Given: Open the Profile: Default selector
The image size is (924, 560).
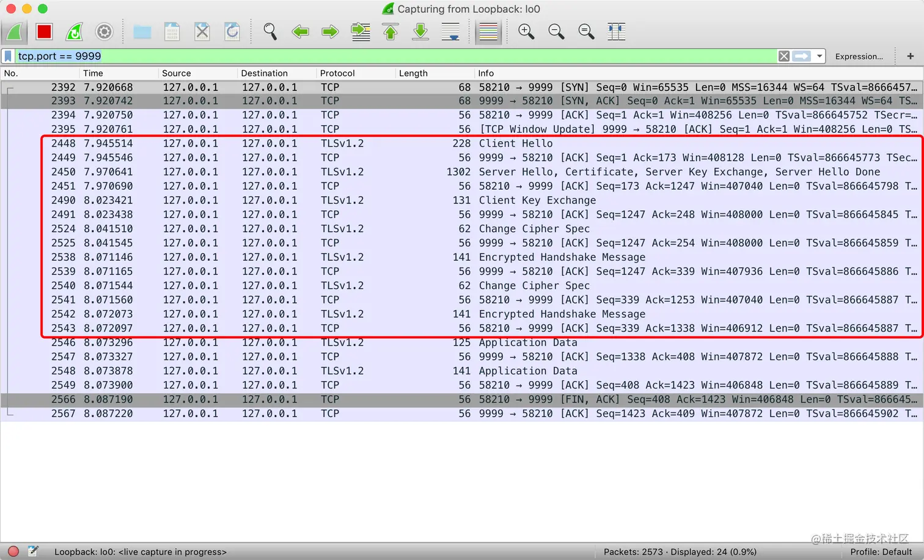Looking at the screenshot, I should tap(881, 552).
